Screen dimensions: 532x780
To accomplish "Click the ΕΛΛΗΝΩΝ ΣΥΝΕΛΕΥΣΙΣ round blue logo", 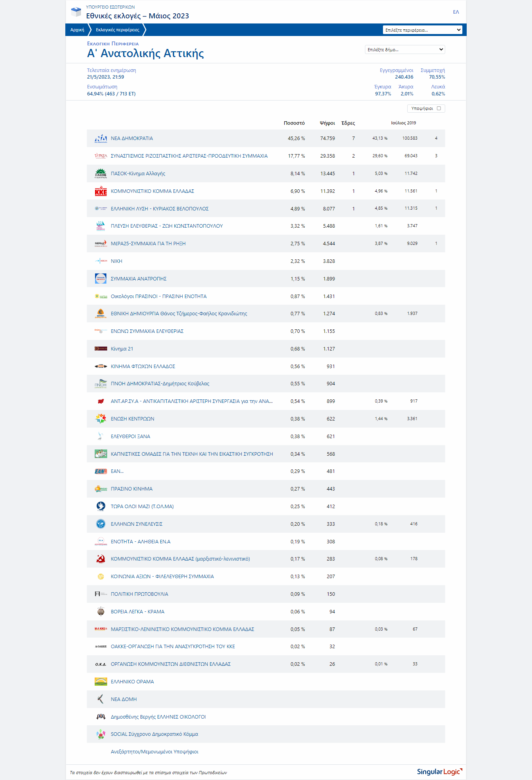I will 101,524.
